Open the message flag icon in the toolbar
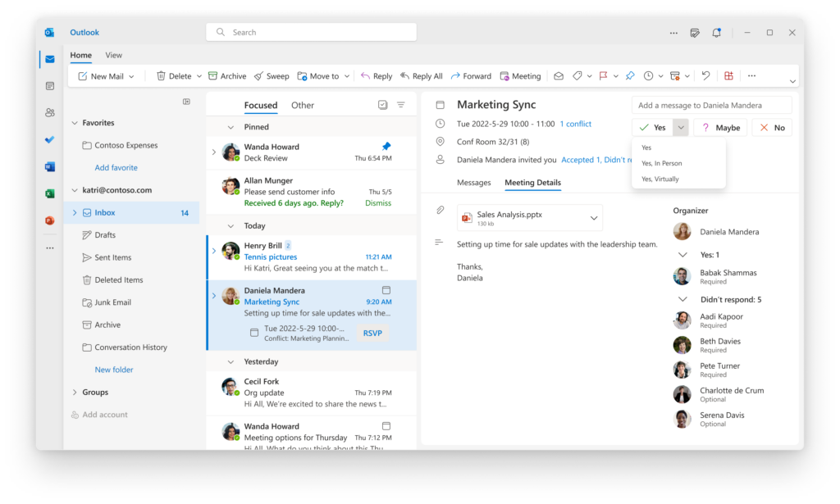The height and width of the screenshot is (504, 840). pos(605,75)
